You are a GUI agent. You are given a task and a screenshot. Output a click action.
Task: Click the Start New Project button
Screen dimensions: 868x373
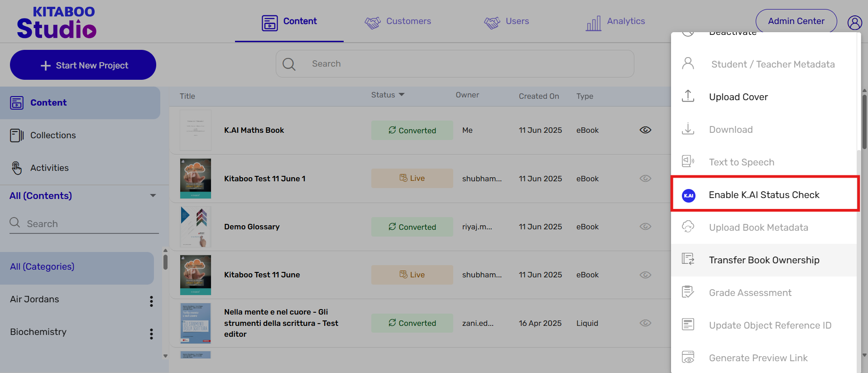(83, 65)
